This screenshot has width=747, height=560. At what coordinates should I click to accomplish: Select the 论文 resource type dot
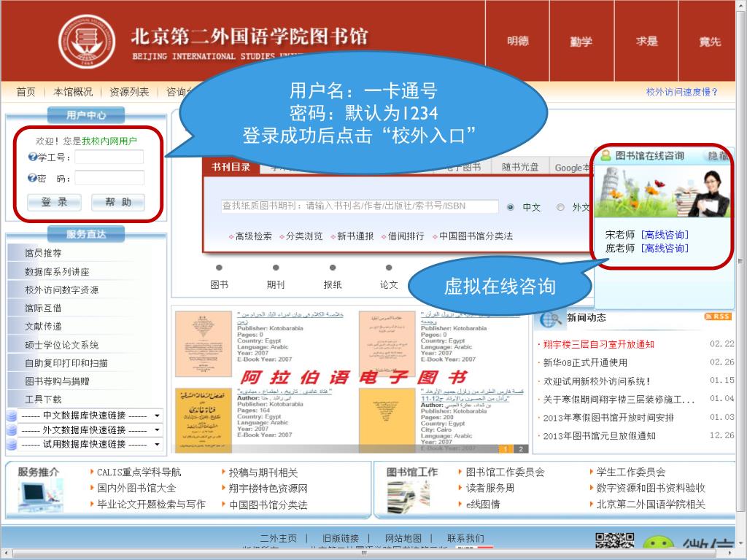pos(389,268)
